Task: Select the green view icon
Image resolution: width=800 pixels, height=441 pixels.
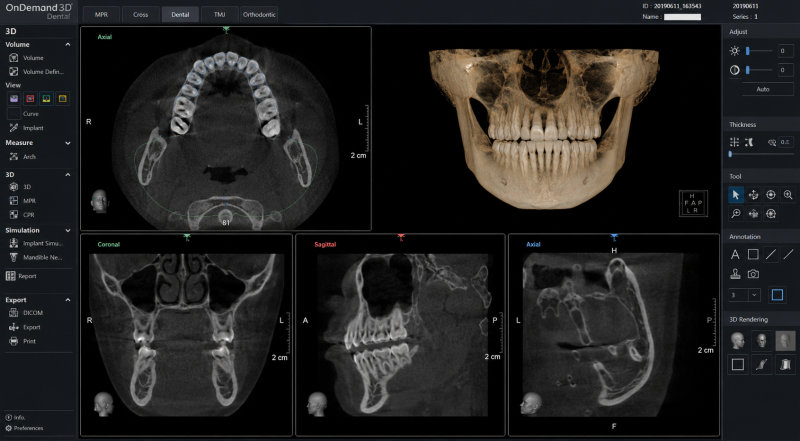Action: click(x=46, y=99)
